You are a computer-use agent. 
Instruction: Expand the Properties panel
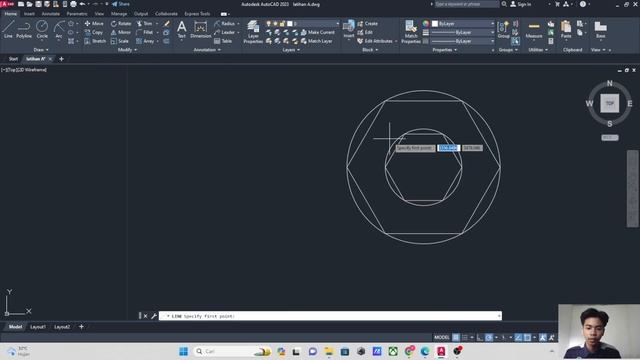(444, 50)
